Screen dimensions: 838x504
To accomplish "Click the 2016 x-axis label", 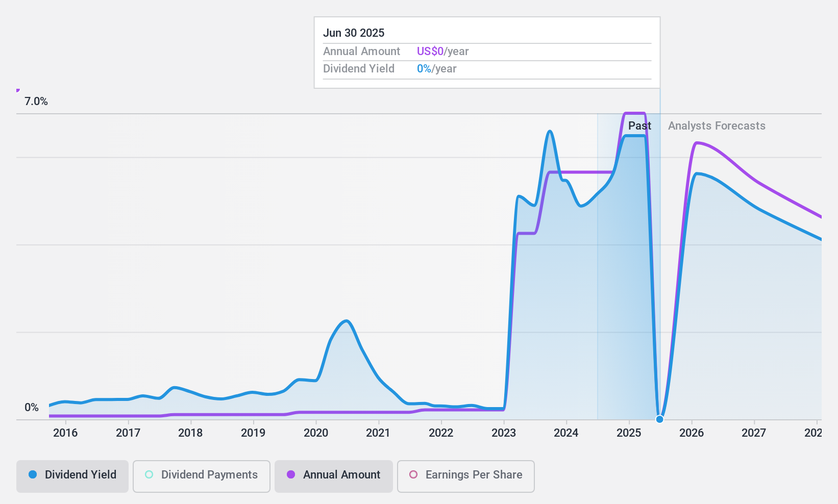I will 65,433.
